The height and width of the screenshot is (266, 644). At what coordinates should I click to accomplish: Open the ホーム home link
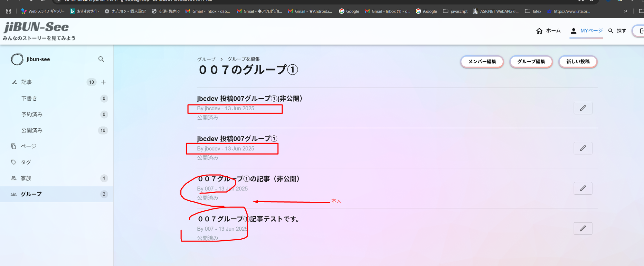(548, 31)
